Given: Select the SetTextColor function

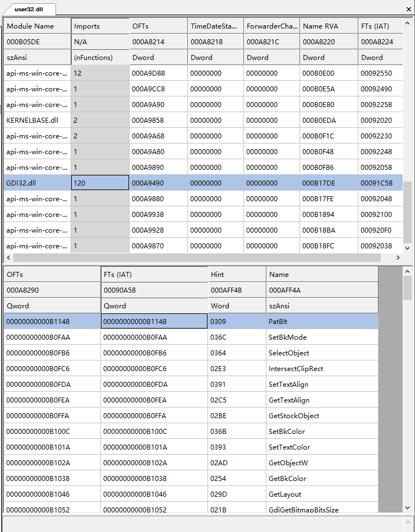Looking at the screenshot, I should pos(191,447).
